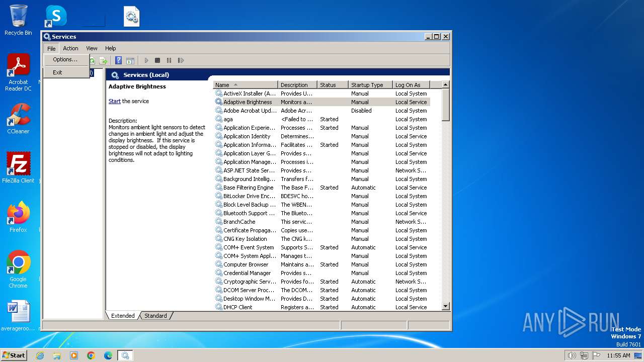Switch to the Extended tab
The height and width of the screenshot is (362, 644).
(x=123, y=316)
